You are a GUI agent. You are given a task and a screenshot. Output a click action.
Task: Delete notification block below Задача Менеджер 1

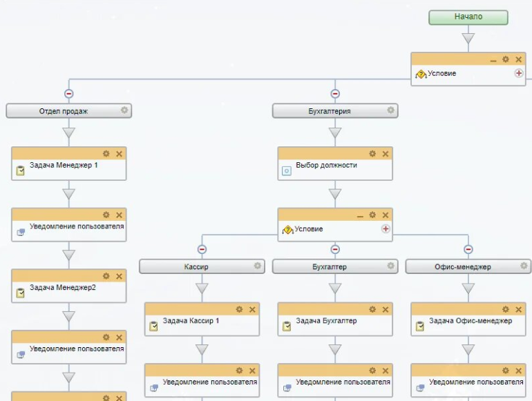(119, 215)
